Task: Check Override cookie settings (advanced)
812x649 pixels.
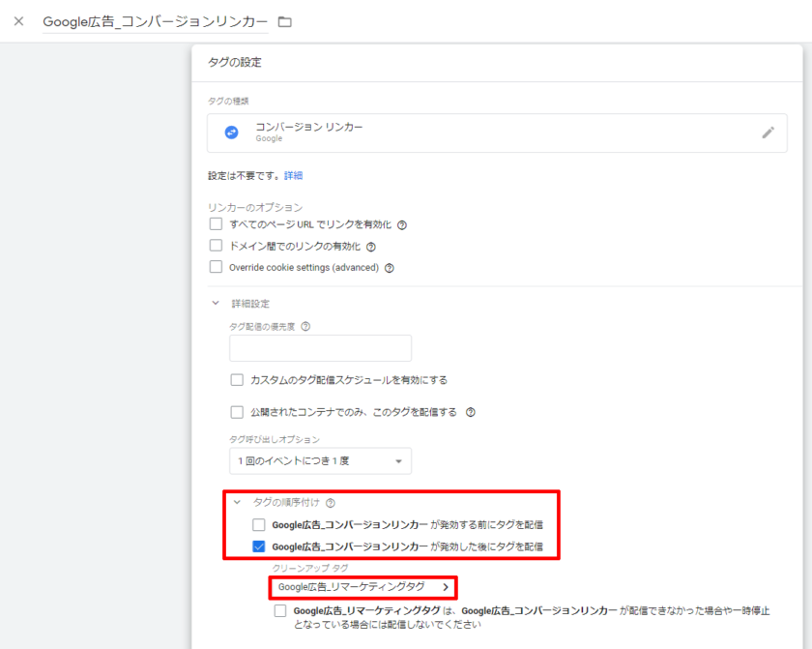Action: 216,267
